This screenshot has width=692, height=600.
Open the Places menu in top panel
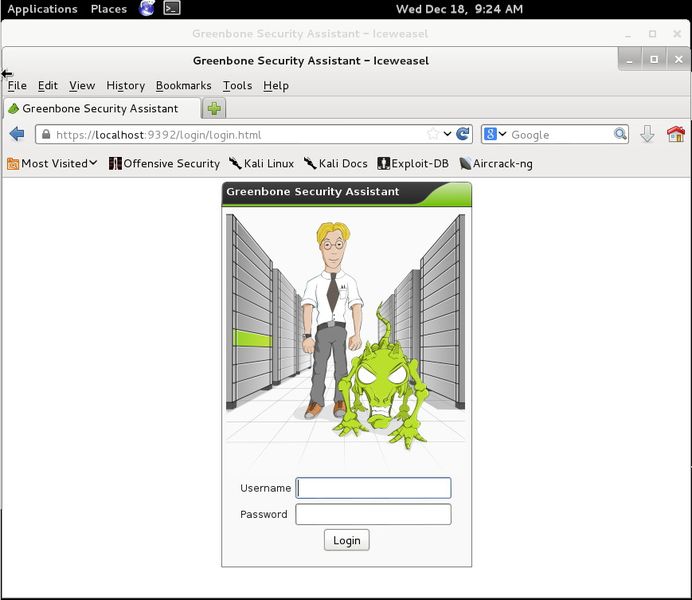pyautogui.click(x=109, y=9)
